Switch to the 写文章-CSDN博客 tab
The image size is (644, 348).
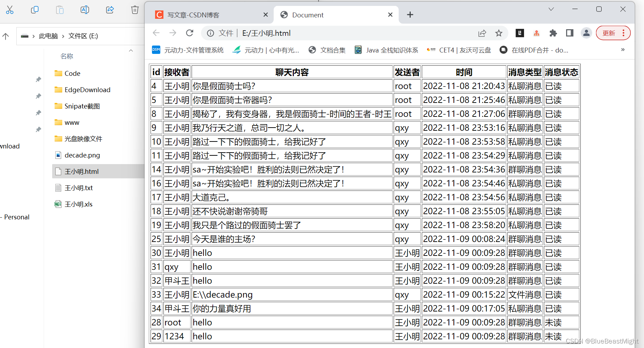[x=210, y=15]
